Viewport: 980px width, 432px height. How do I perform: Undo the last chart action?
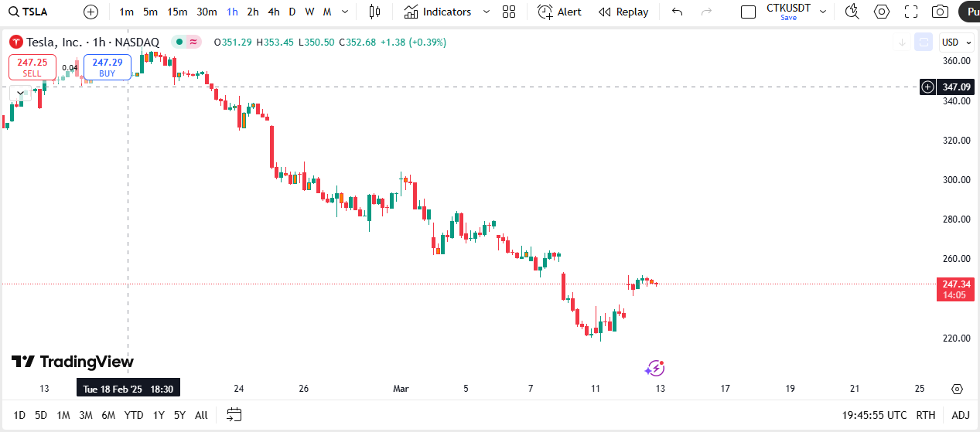678,12
